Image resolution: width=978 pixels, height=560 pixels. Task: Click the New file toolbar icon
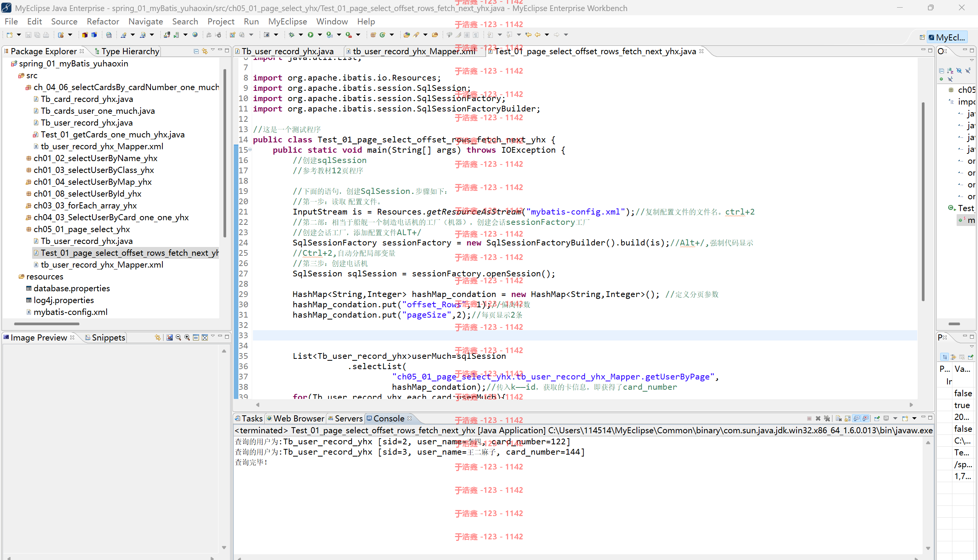[x=9, y=35]
